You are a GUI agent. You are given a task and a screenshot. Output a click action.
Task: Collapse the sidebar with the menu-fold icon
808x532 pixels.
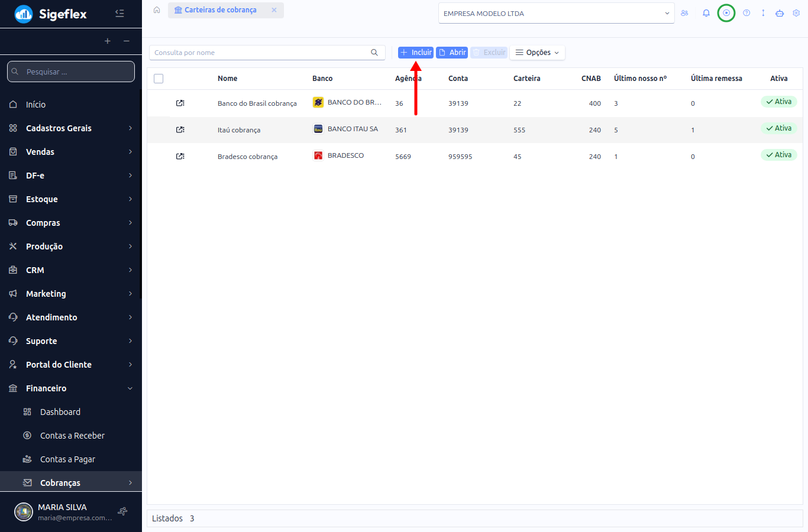click(x=119, y=13)
